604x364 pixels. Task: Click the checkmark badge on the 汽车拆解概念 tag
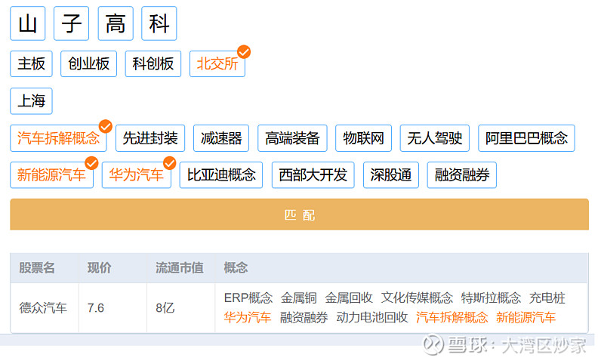pyautogui.click(x=106, y=126)
